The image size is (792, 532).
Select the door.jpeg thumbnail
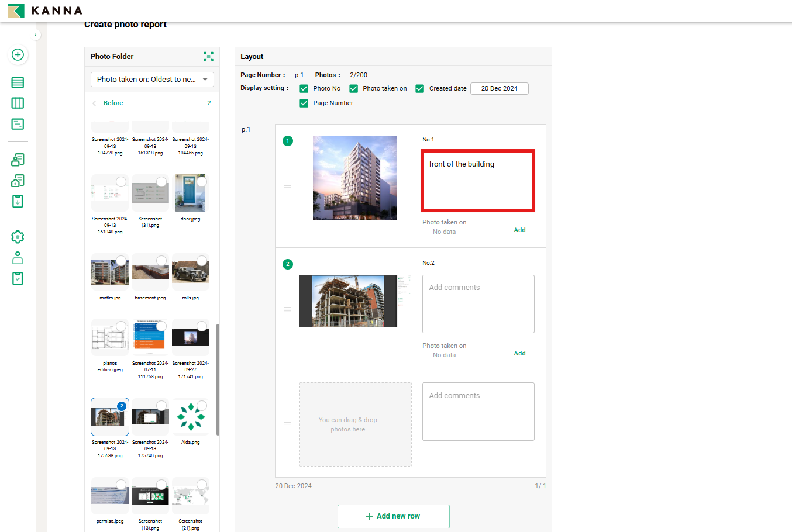point(190,193)
